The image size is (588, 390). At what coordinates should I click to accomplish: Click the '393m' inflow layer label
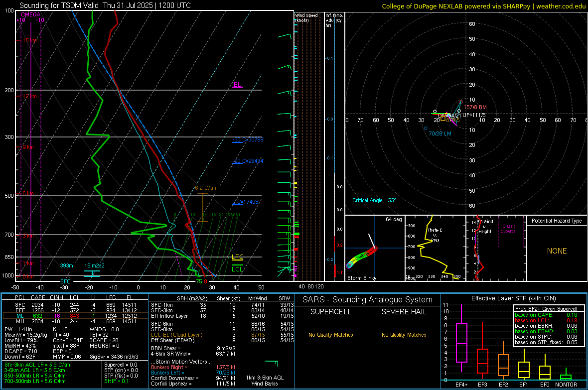click(x=66, y=265)
